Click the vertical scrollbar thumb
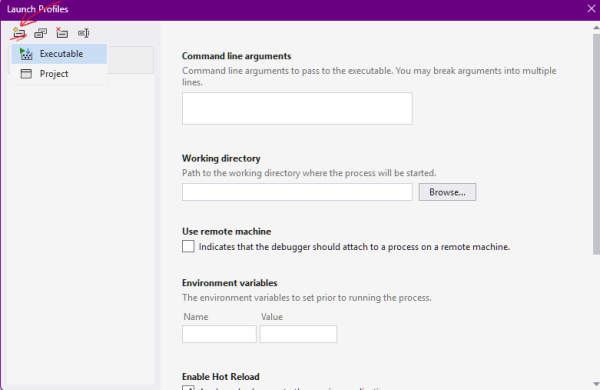This screenshot has width=600, height=390. click(596, 144)
